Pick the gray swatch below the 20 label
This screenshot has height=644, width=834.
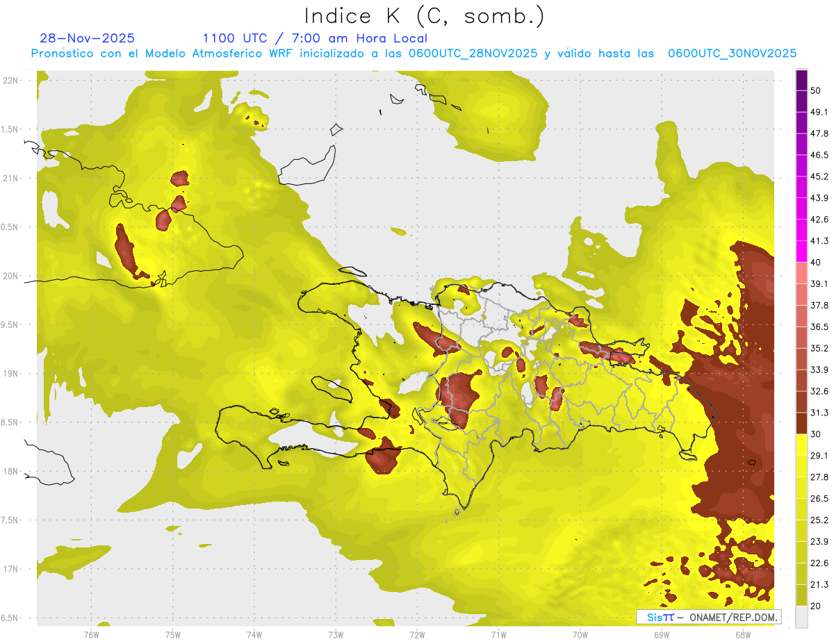(x=801, y=616)
